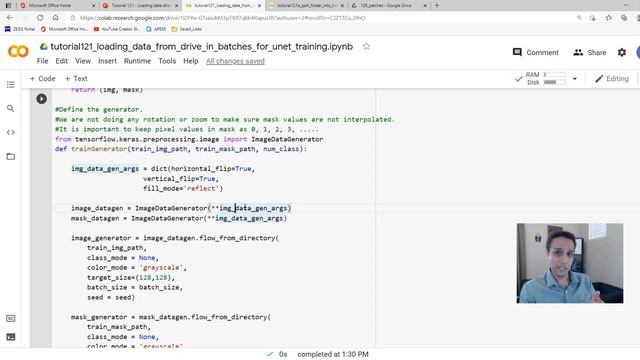
Task: Switch to tutorial121a split folder tab
Action: 306,6
